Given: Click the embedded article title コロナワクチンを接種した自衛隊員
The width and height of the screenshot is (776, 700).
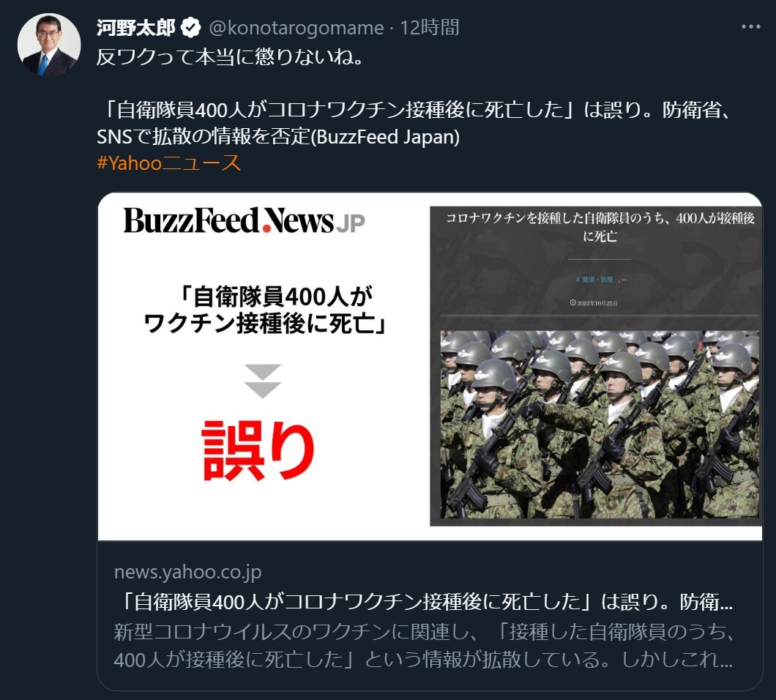Looking at the screenshot, I should click(600, 227).
